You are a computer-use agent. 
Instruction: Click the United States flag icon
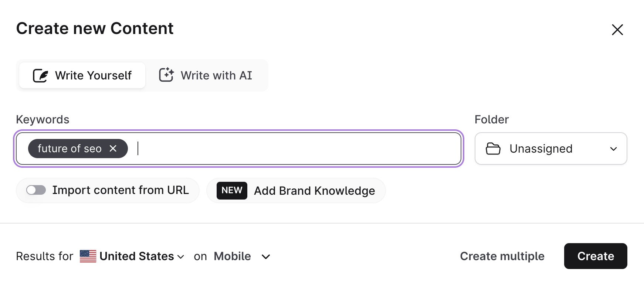[x=88, y=256]
